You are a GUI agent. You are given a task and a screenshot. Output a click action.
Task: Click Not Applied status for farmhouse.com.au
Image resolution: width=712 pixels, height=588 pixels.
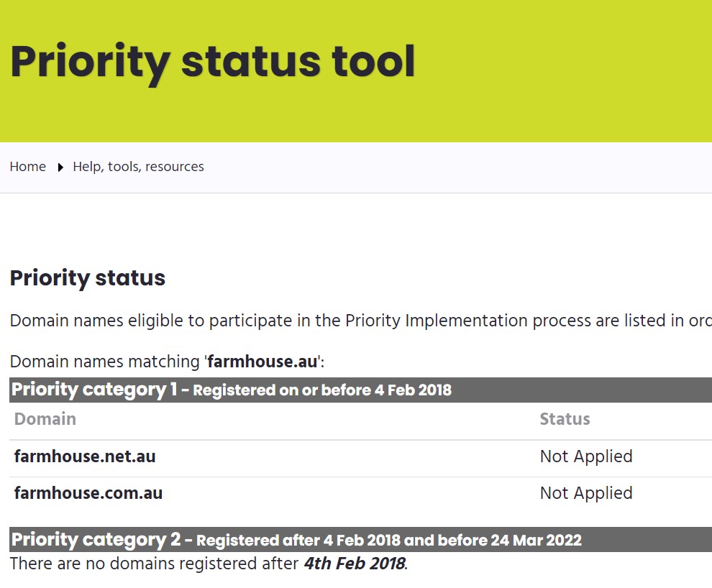(x=586, y=493)
